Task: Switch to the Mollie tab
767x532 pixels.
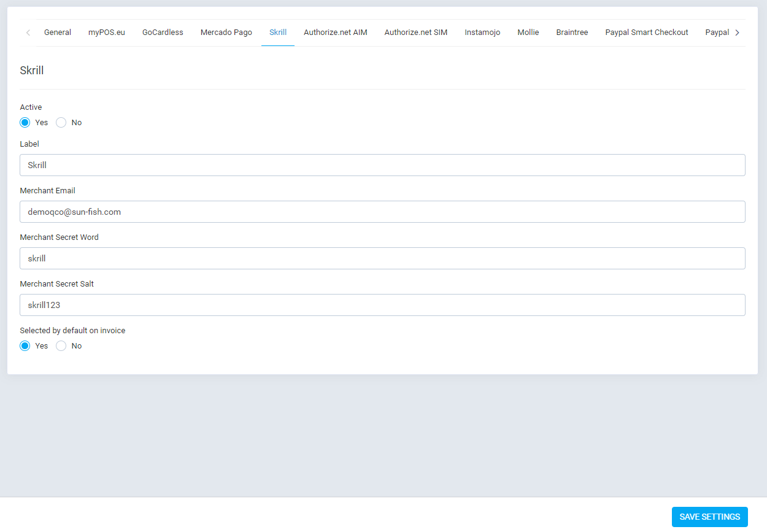Action: tap(528, 32)
